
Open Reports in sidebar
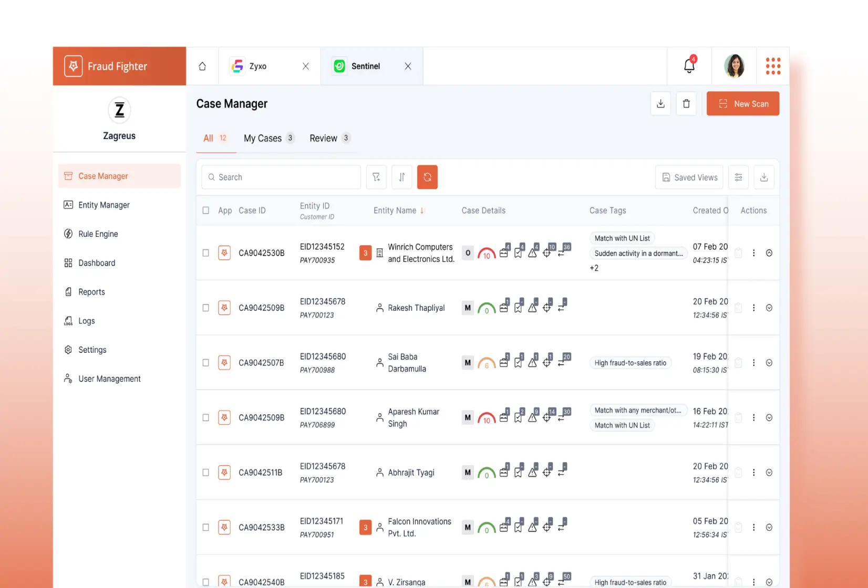click(x=119, y=291)
